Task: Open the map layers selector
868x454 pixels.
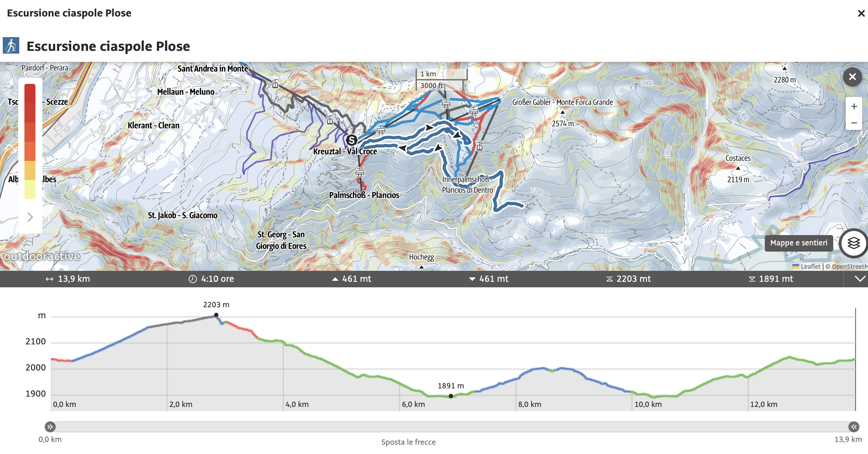Action: [854, 243]
